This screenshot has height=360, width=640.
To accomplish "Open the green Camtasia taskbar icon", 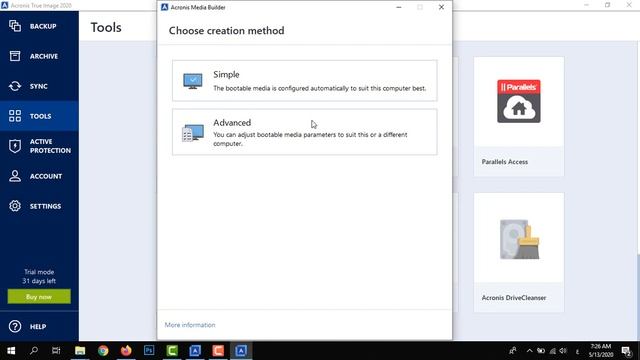I will click(x=172, y=351).
